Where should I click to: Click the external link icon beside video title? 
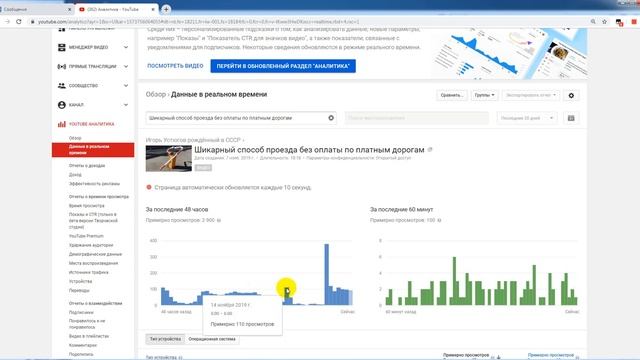(430, 150)
